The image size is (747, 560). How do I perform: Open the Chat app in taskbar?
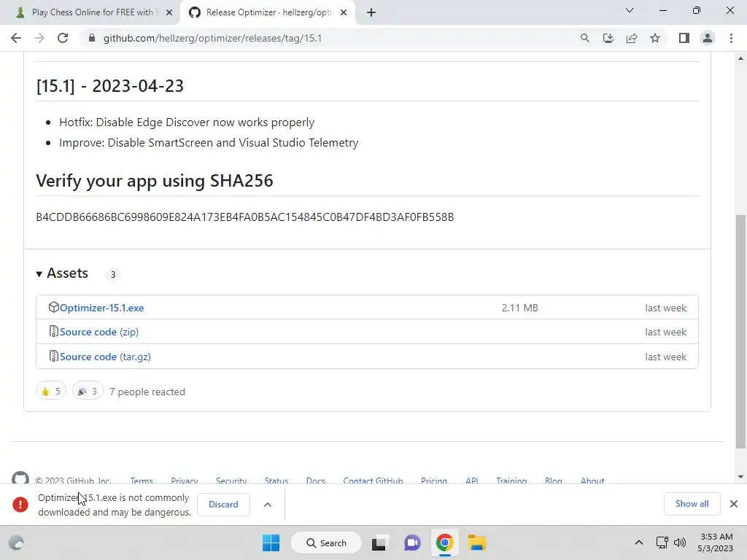pyautogui.click(x=412, y=542)
